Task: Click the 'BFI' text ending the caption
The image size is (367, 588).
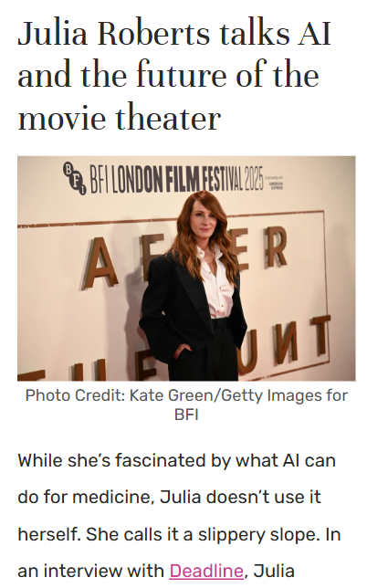Action: tap(186, 415)
